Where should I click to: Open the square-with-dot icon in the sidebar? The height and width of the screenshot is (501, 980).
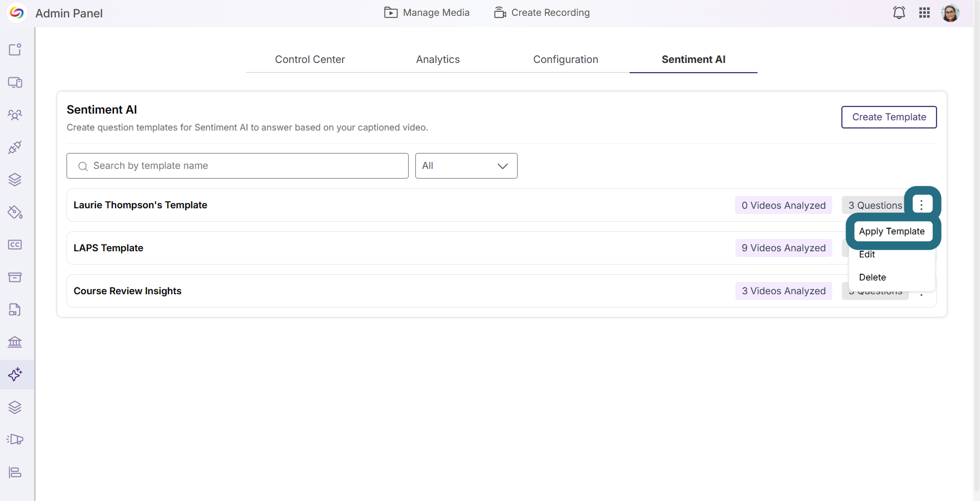tap(15, 50)
